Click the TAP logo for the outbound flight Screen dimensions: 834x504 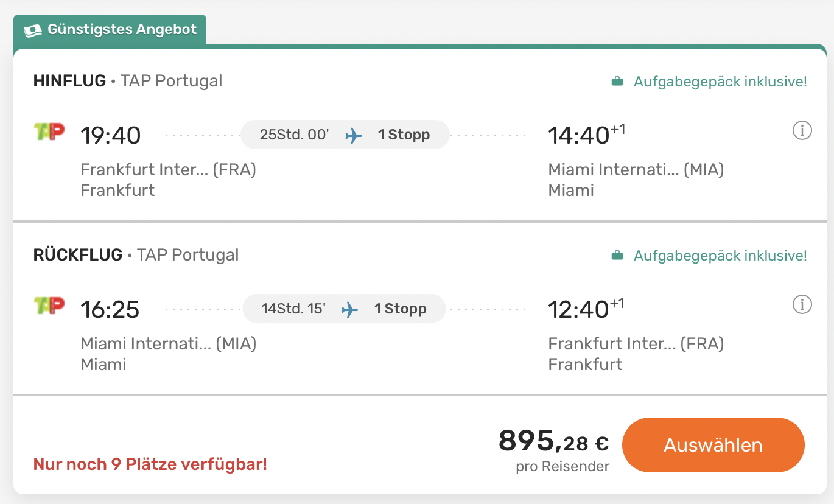[49, 132]
